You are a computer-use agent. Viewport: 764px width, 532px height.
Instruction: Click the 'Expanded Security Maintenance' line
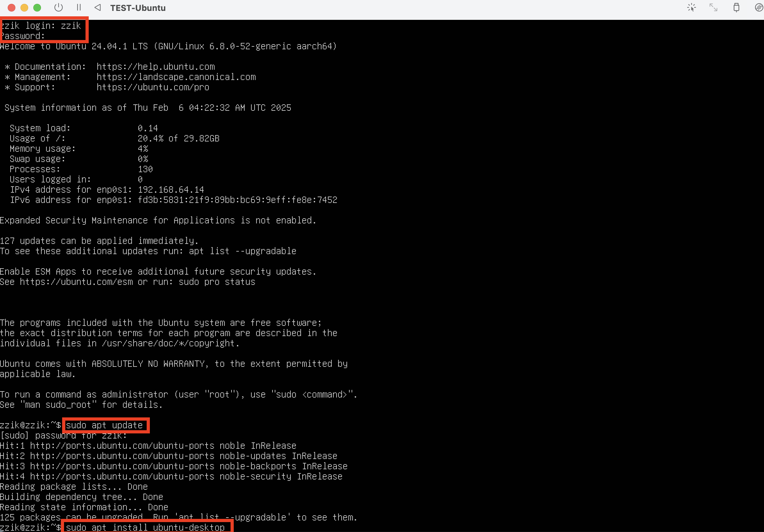(158, 220)
